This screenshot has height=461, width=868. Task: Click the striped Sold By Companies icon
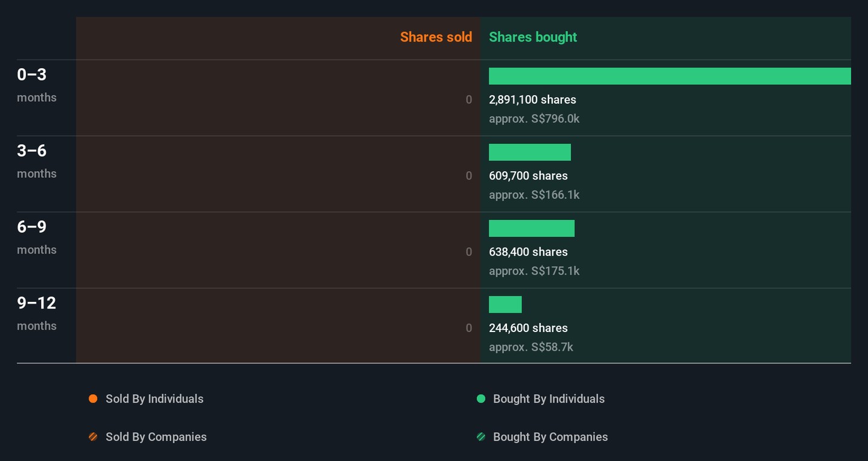tap(93, 437)
